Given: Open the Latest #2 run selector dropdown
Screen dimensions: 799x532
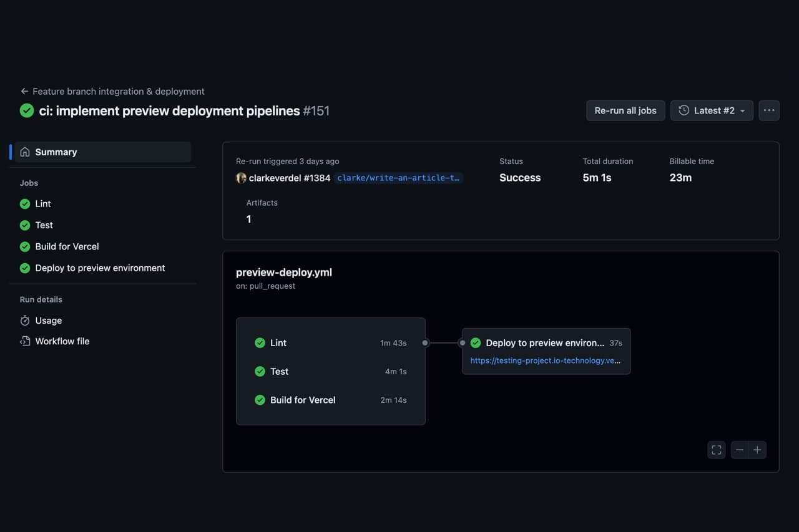Looking at the screenshot, I should click(712, 110).
